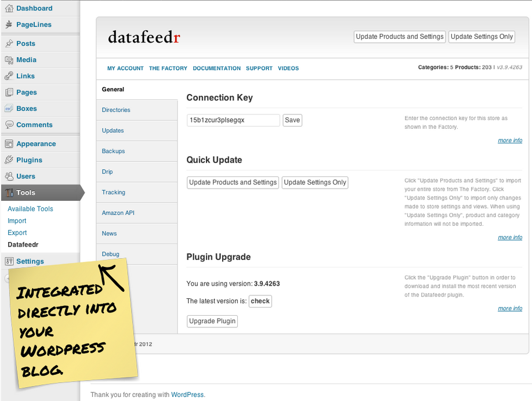Open the Import submenu link
The width and height of the screenshot is (532, 401).
coord(17,221)
